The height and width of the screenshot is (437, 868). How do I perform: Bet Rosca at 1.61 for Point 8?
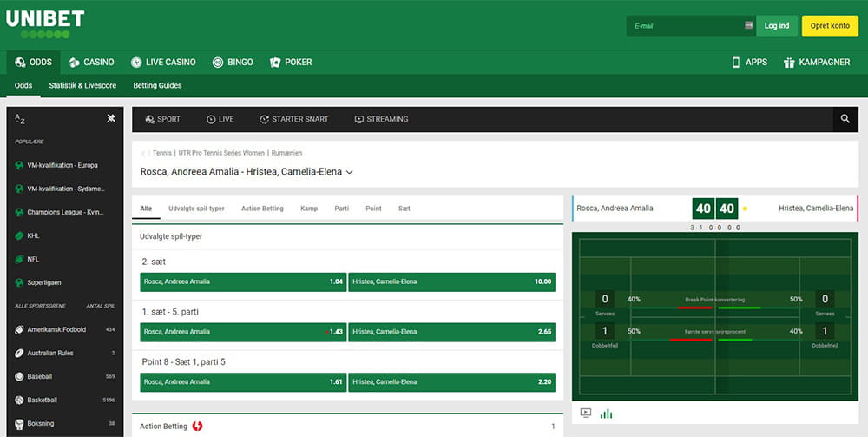(243, 382)
